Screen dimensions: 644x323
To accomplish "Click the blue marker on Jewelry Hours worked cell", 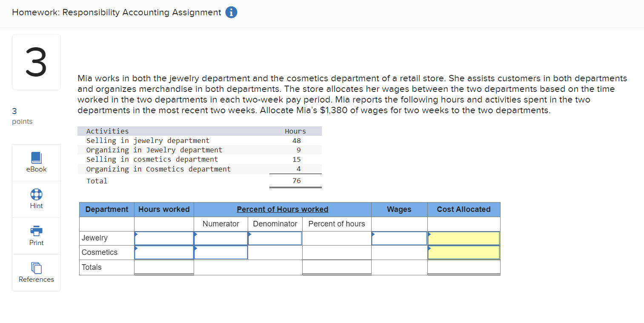I will [x=136, y=234].
